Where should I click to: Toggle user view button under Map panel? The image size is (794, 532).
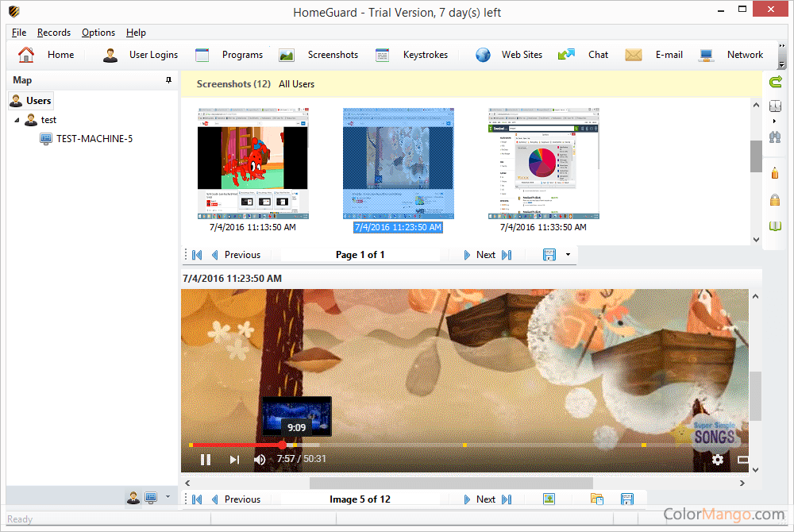coord(133,498)
